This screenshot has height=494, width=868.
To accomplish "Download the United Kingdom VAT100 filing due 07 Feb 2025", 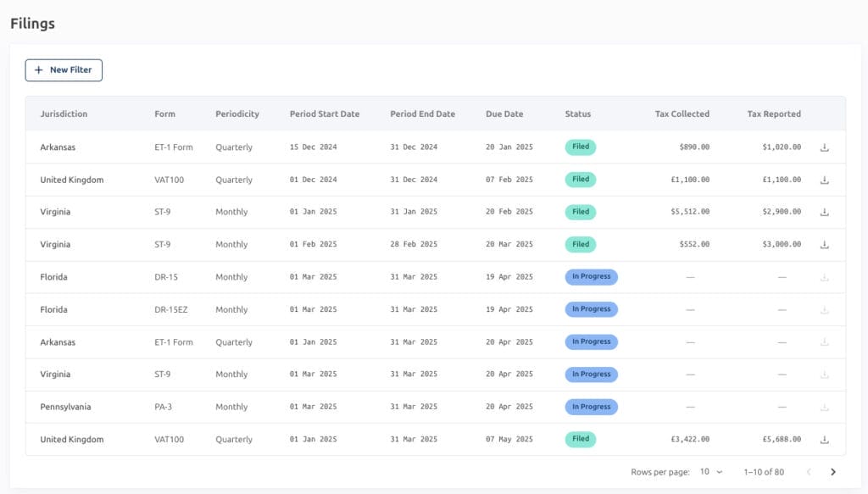I will pyautogui.click(x=824, y=180).
